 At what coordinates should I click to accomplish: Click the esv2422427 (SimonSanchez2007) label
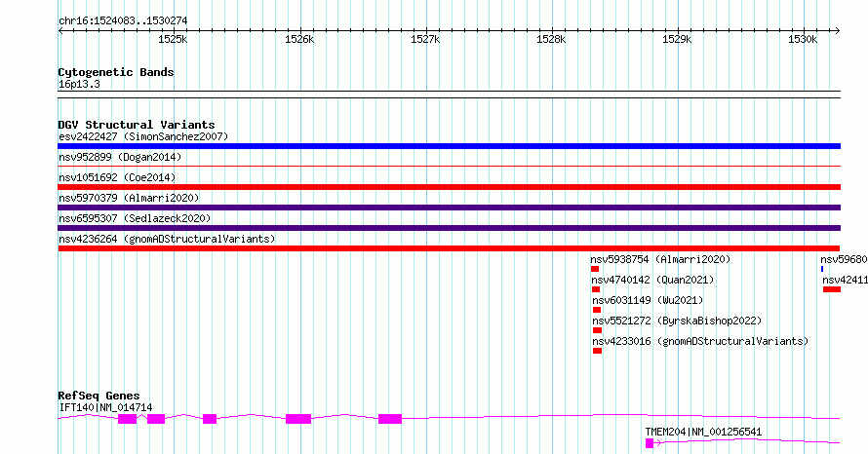(143, 136)
